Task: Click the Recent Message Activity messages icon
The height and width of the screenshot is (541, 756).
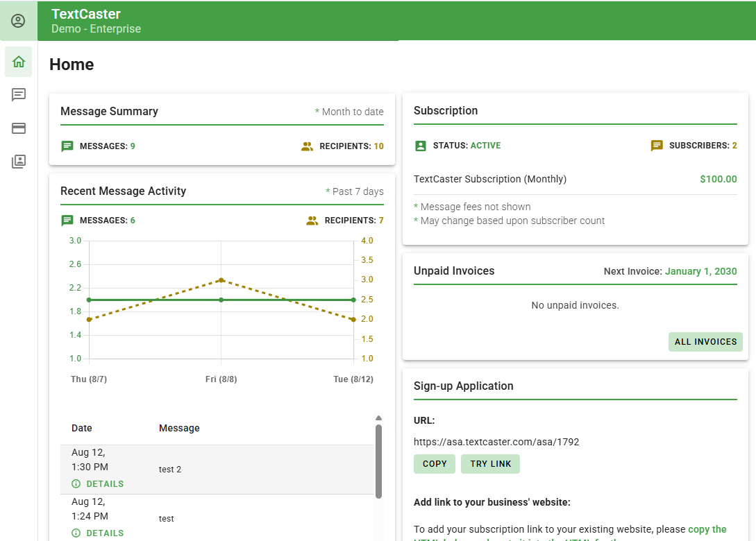Action: click(67, 220)
